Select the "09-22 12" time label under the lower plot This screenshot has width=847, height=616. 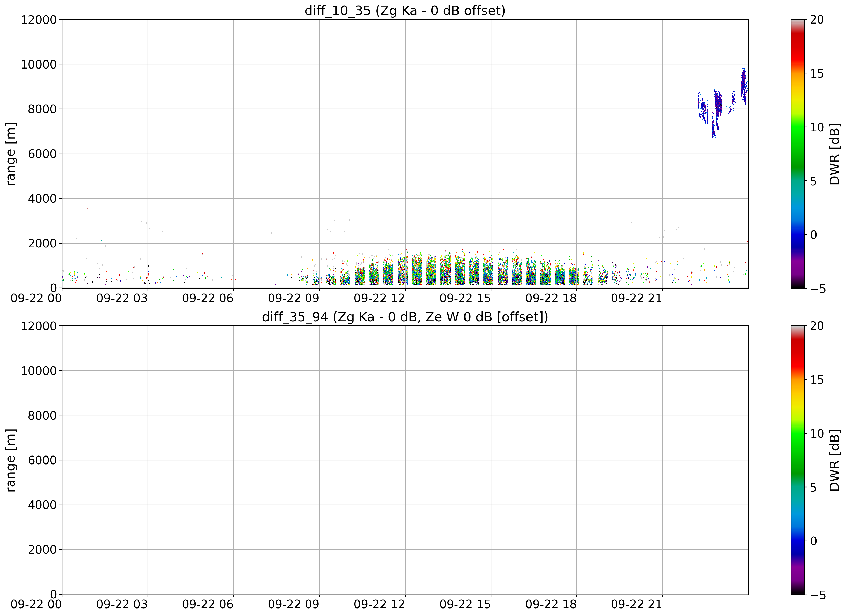(379, 604)
